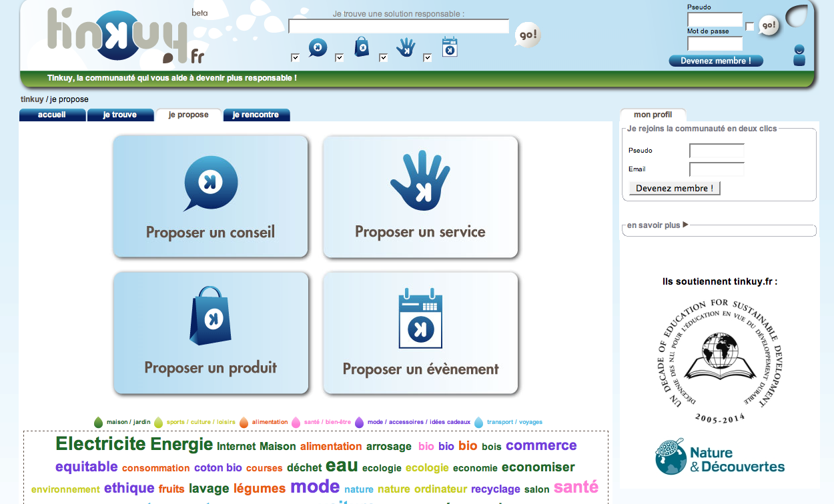Focus the Pseudo field in community form
Screen dimensions: 834x504
pos(717,151)
